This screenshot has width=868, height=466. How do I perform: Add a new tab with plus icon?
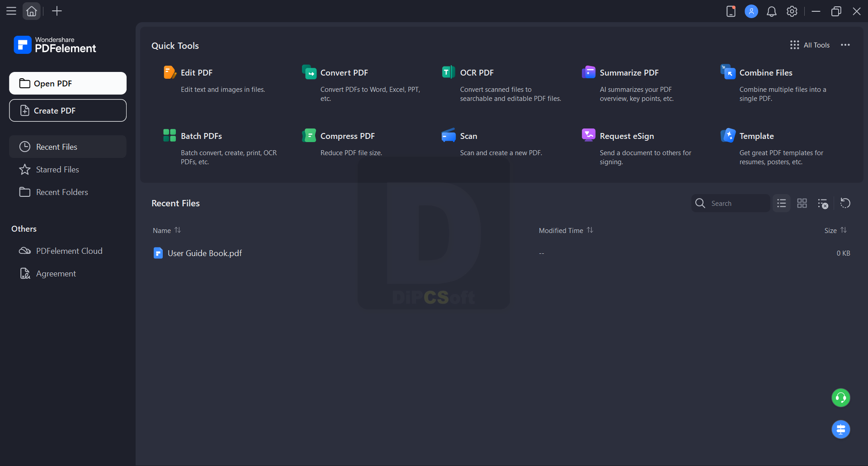(57, 11)
